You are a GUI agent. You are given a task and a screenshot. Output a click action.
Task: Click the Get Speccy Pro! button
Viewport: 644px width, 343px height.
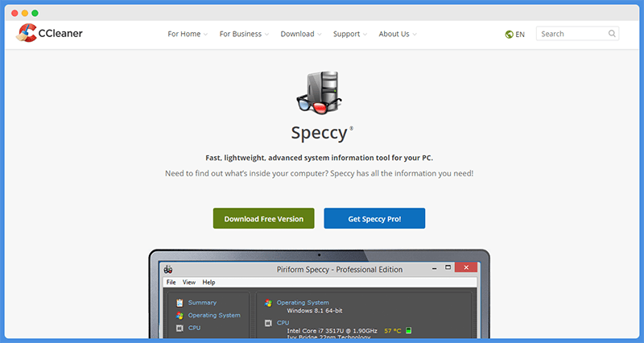coord(374,218)
